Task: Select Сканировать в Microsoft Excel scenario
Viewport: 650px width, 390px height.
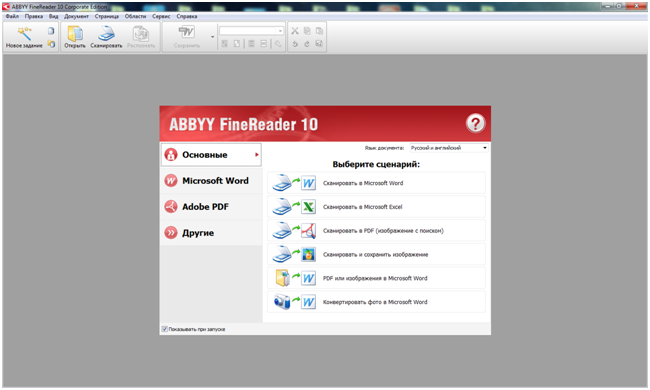Action: click(x=376, y=206)
